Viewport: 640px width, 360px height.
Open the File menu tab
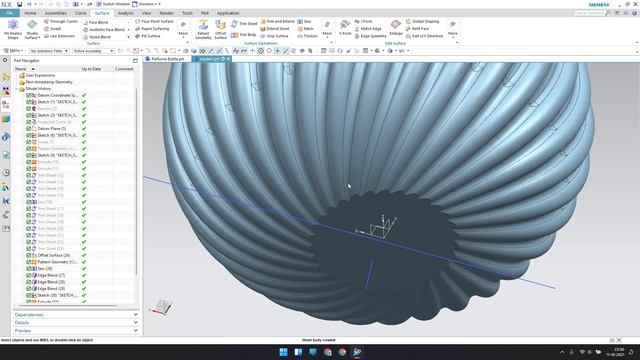(9, 13)
